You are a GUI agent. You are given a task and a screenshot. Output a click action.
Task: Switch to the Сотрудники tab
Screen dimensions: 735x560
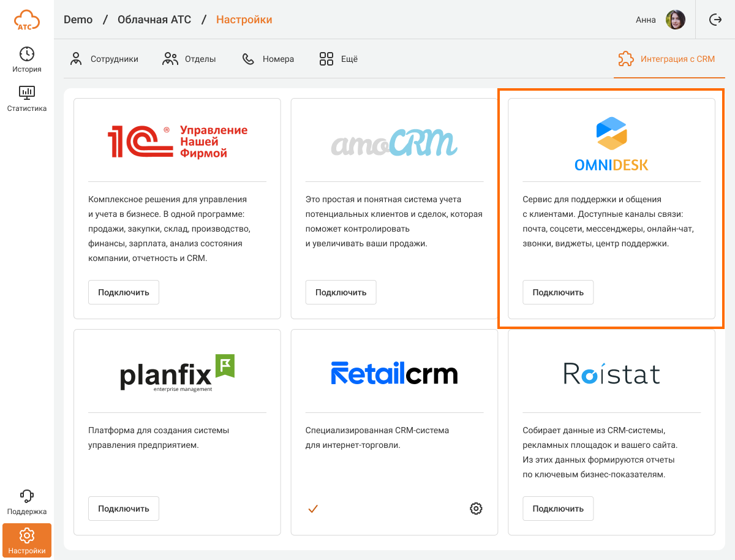tap(104, 59)
